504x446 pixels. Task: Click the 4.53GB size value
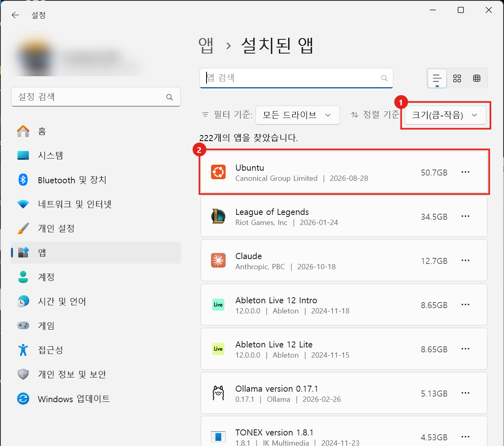point(434,437)
